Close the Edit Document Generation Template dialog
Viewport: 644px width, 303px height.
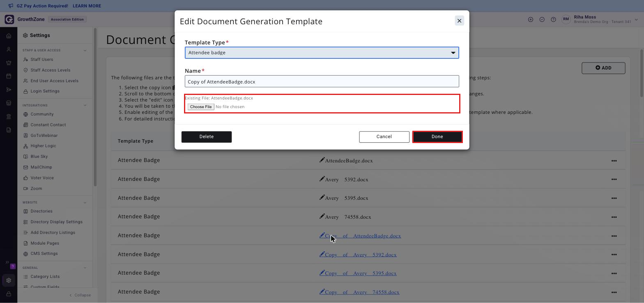(x=459, y=21)
